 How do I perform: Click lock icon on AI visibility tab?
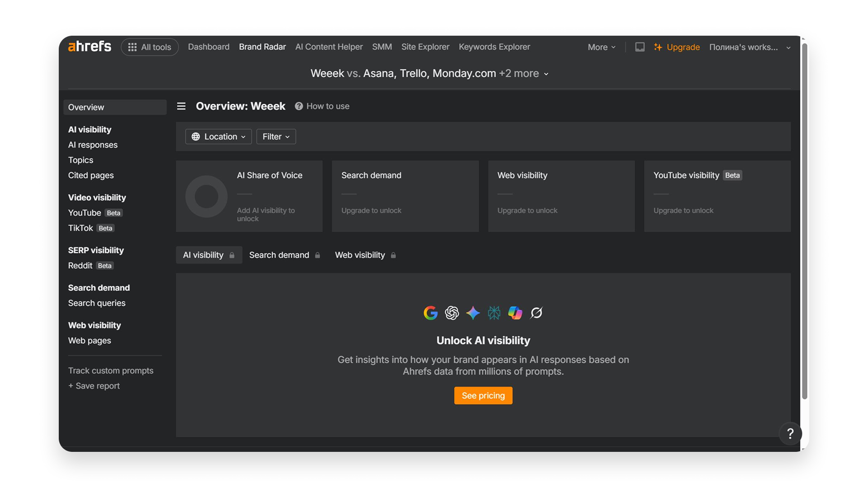[x=232, y=255]
